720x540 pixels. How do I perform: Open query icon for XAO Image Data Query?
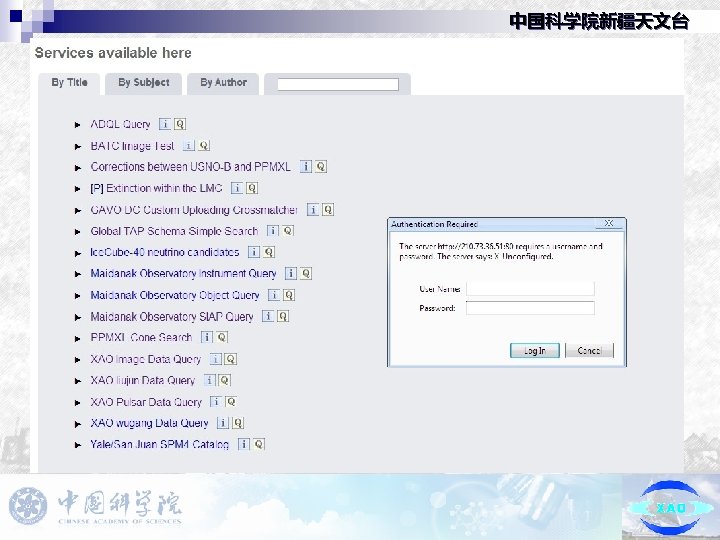coord(231,359)
